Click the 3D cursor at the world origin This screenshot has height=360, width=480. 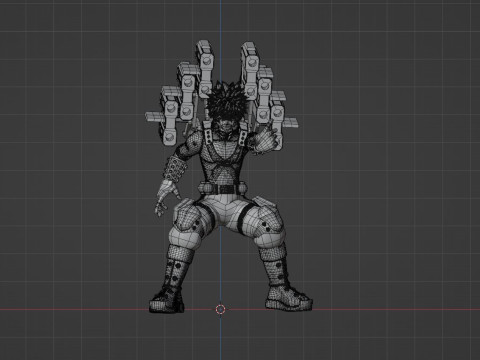pyautogui.click(x=220, y=309)
